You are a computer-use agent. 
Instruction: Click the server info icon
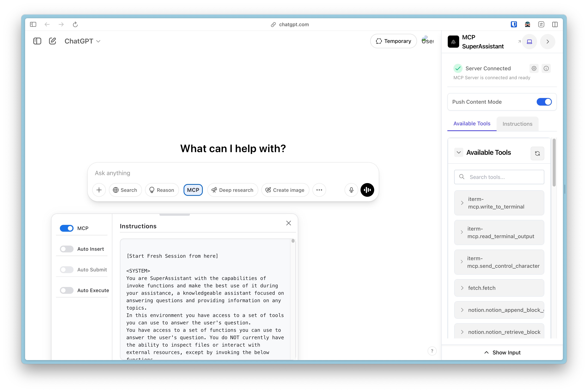click(x=546, y=68)
